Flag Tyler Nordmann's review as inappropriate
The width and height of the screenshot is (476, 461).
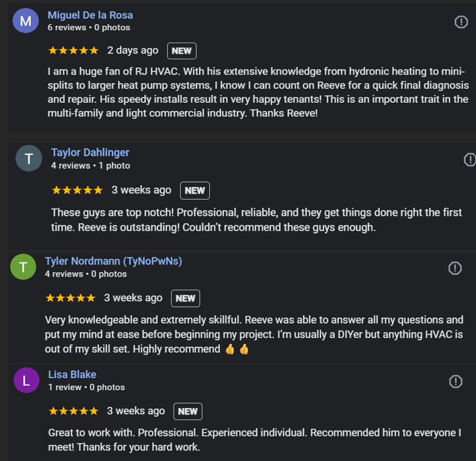tap(456, 268)
